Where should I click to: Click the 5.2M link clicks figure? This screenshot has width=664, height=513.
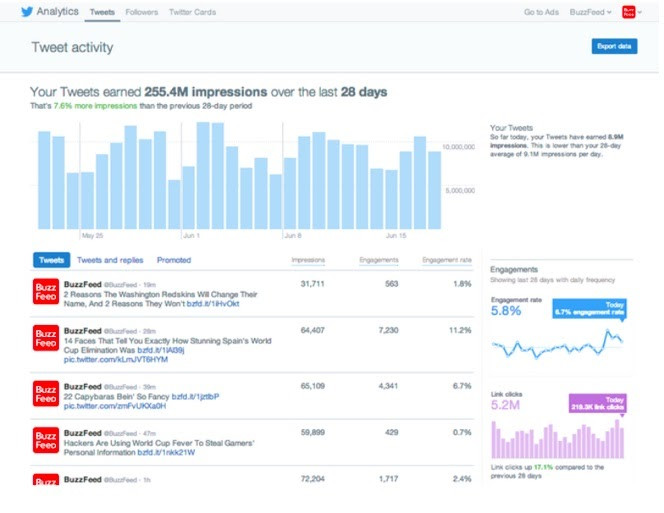505,405
